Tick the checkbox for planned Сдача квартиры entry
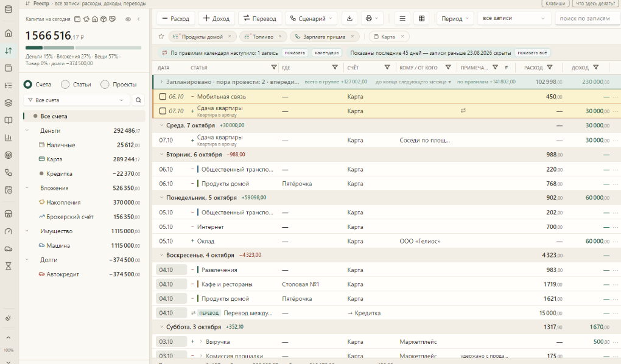621x364 pixels. [163, 111]
